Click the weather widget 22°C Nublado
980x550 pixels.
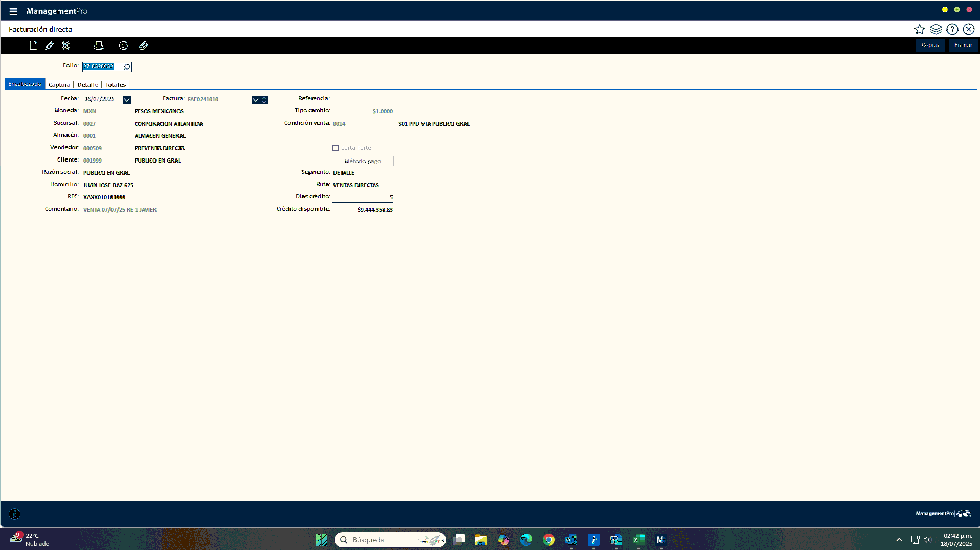click(30, 540)
